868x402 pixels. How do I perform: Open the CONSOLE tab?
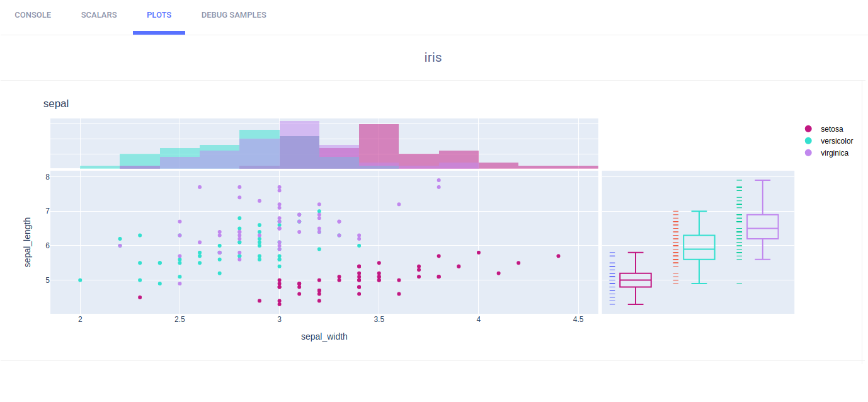coord(33,15)
